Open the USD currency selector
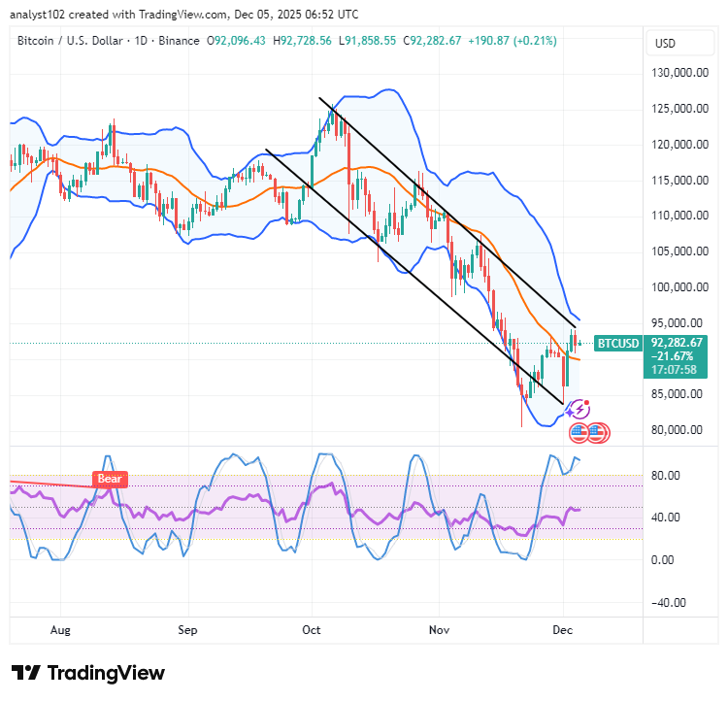728x702 pixels. click(666, 44)
